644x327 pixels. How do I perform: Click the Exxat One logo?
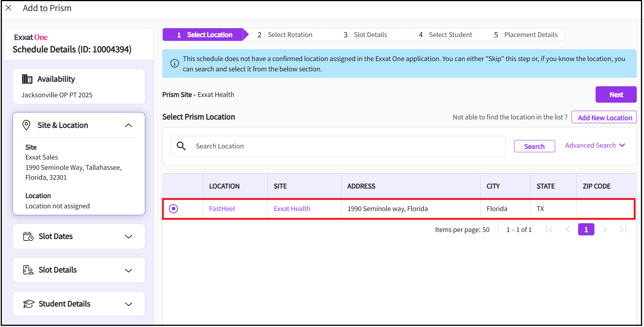31,37
